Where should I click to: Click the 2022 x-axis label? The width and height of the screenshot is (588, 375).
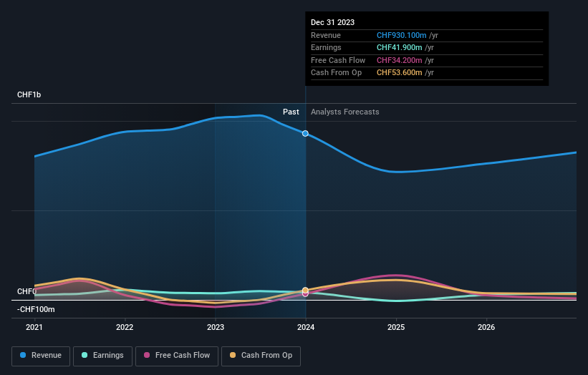(x=125, y=327)
